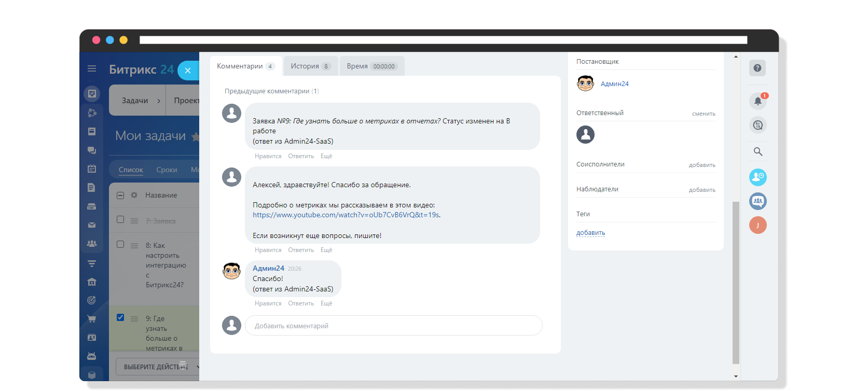Check the checkbox for task 7: Заявка
Screen dimensions: 868x391
pyautogui.click(x=120, y=219)
